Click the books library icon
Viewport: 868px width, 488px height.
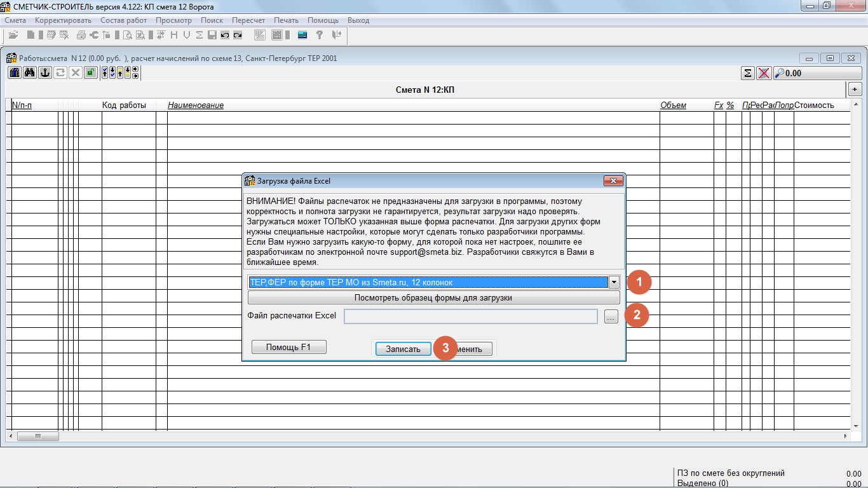[x=15, y=72]
